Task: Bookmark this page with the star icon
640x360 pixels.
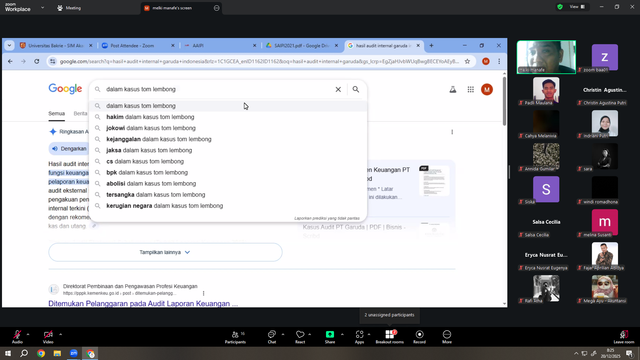Action: coord(467,61)
